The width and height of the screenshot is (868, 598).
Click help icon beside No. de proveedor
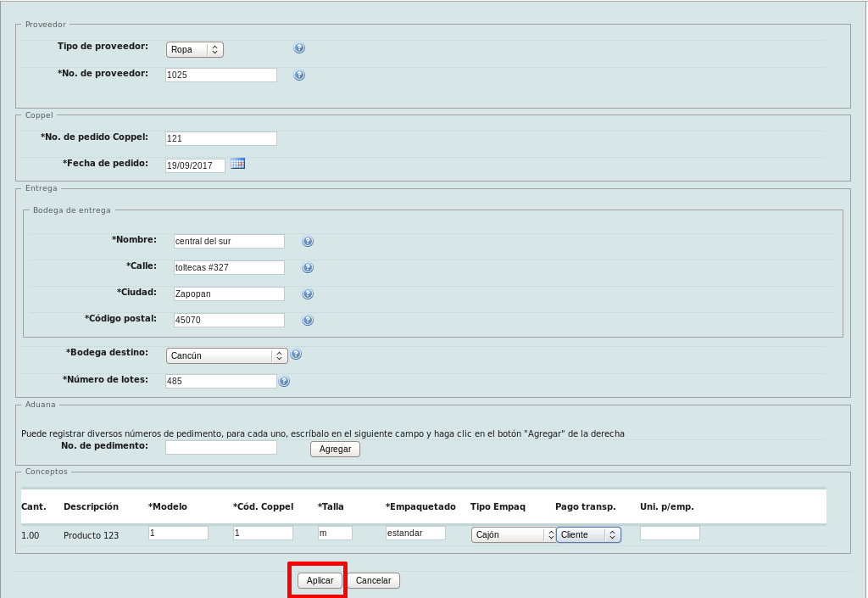click(299, 75)
